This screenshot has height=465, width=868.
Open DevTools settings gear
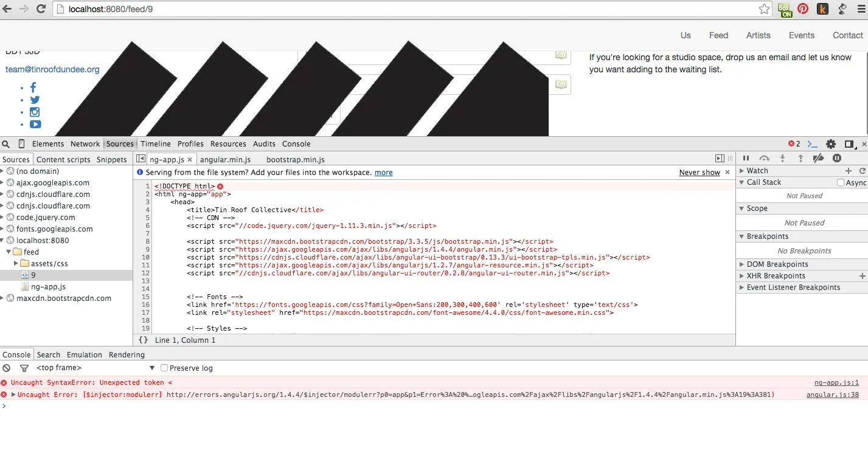[831, 144]
